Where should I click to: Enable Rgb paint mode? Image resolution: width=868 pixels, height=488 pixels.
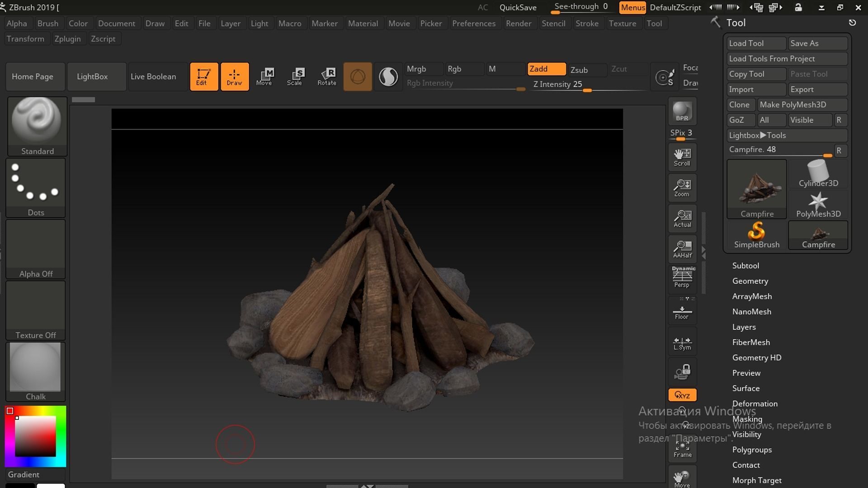coord(464,69)
